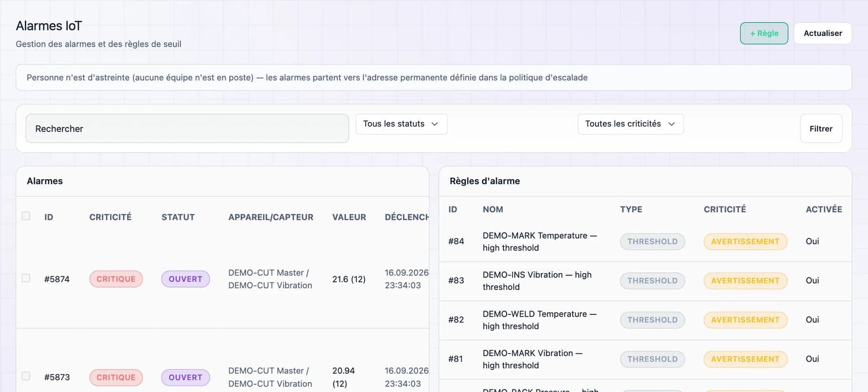Click the APPAREIL/CAPTEUR column header
This screenshot has width=868, height=392.
point(271,217)
